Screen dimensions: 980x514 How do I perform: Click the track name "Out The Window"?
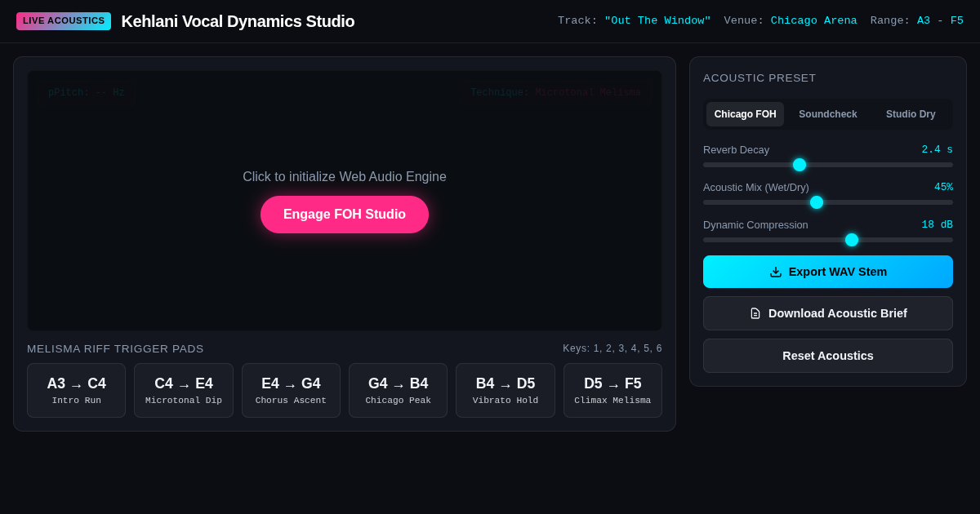tap(657, 21)
